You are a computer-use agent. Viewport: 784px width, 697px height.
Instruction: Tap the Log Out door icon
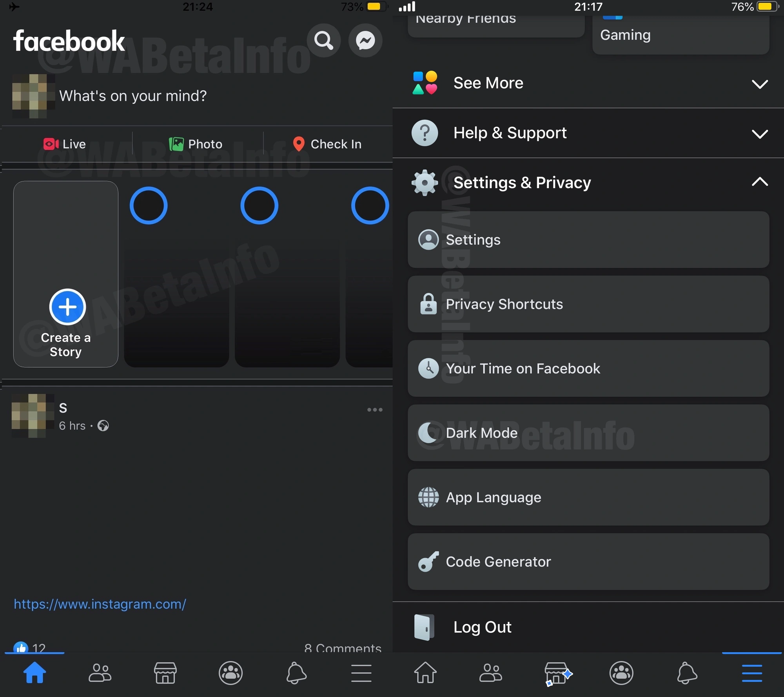[x=425, y=627]
